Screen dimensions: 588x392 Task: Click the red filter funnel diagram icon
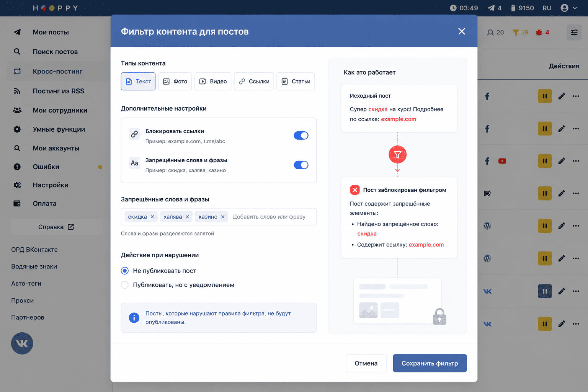click(x=398, y=155)
